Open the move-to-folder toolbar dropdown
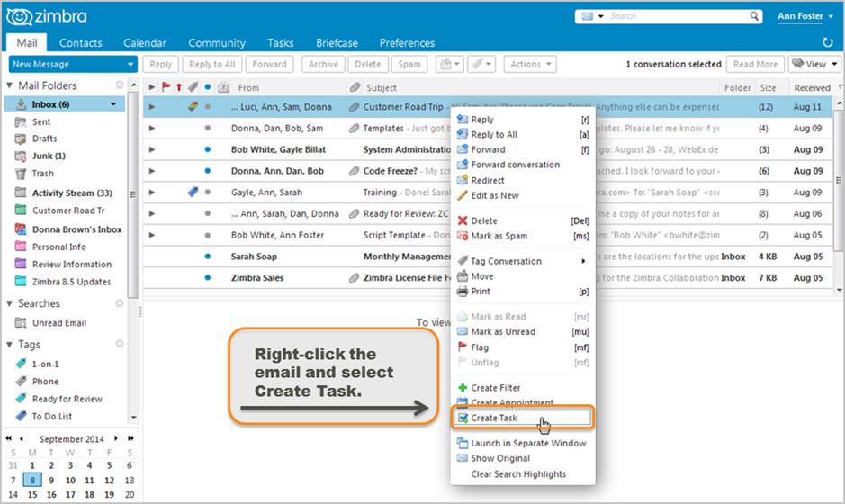This screenshot has width=845, height=504. pos(449,64)
